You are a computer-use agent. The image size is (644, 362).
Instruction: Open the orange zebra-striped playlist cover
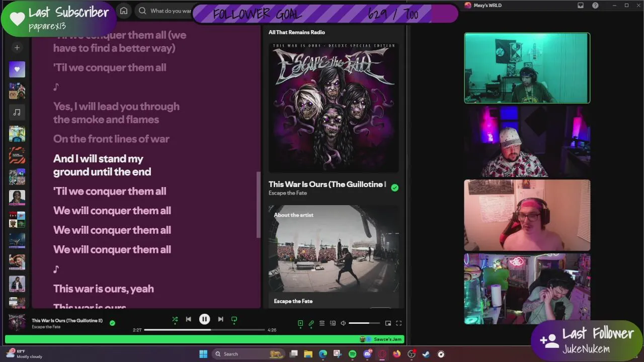point(17,155)
